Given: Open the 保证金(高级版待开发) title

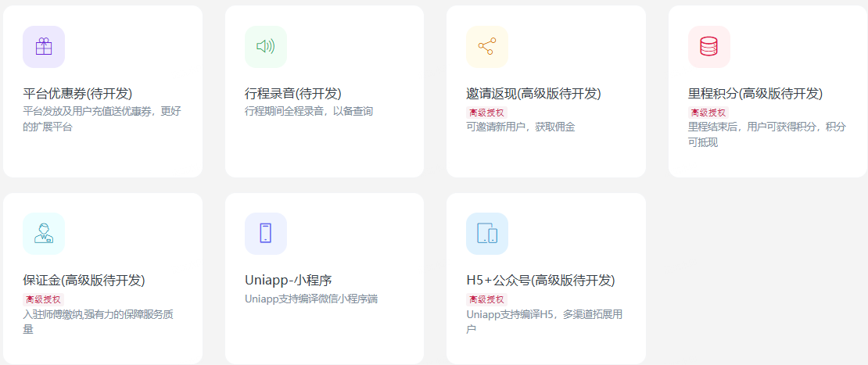Looking at the screenshot, I should point(84,281).
